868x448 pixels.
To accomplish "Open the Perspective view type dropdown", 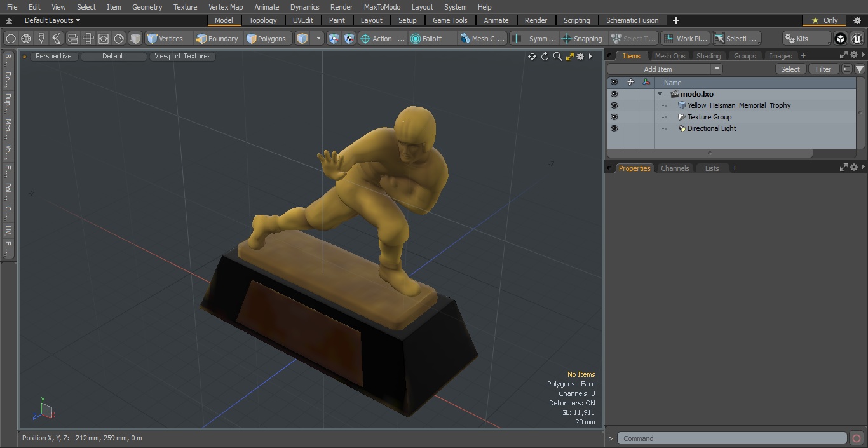I will 53,56.
